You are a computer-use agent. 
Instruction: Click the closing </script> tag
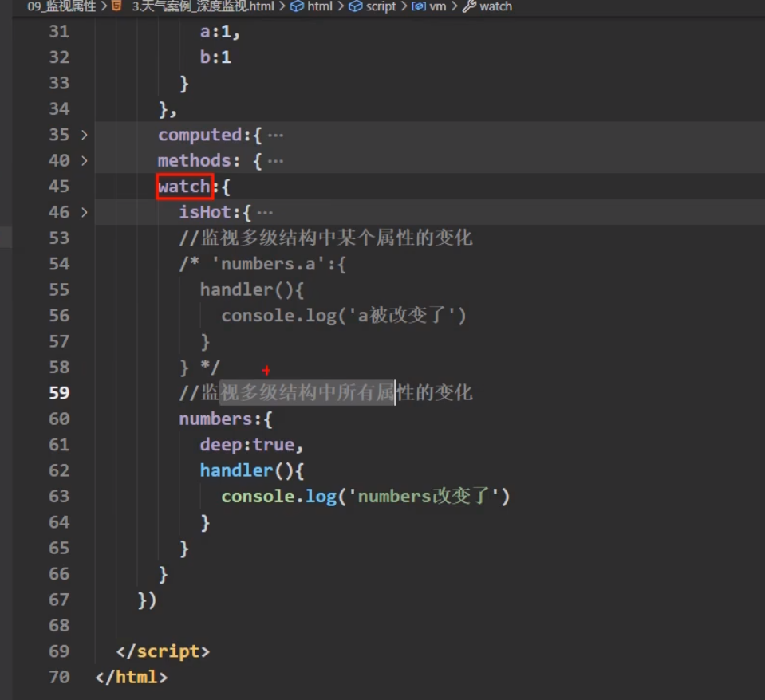click(x=163, y=651)
